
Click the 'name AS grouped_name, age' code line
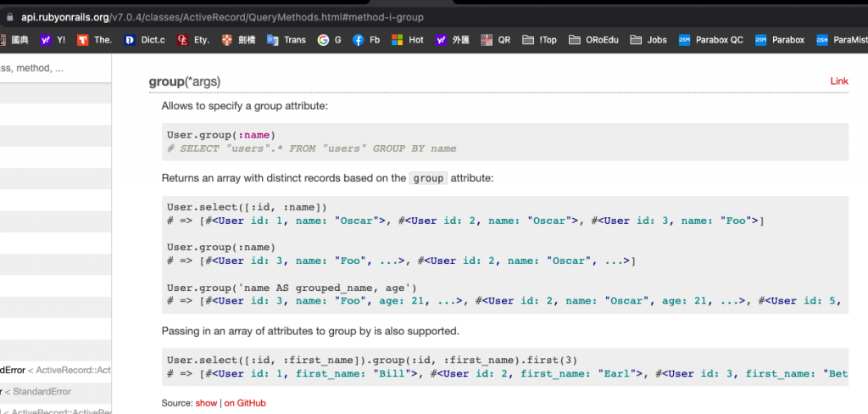coord(292,288)
